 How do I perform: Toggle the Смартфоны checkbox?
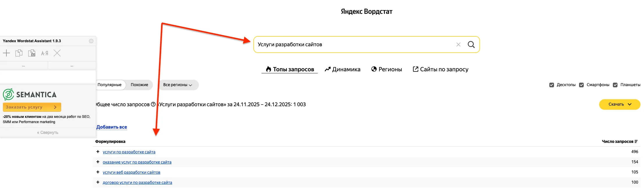click(581, 85)
